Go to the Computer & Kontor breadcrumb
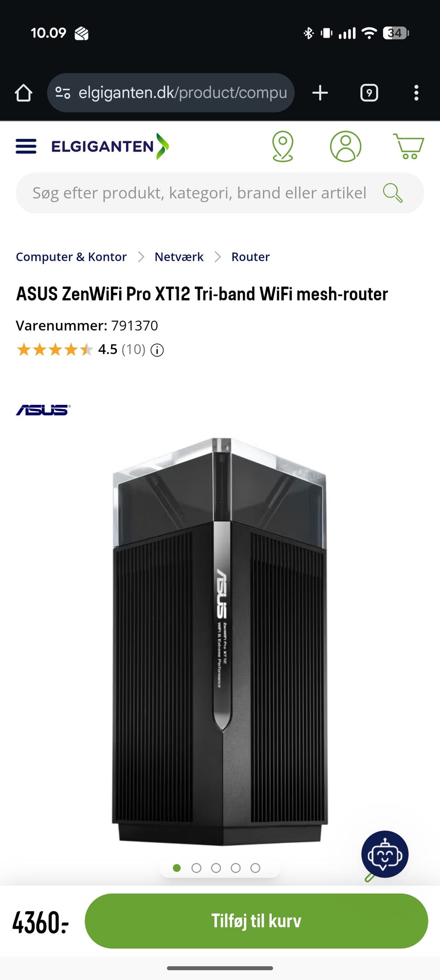The width and height of the screenshot is (440, 980). (71, 257)
